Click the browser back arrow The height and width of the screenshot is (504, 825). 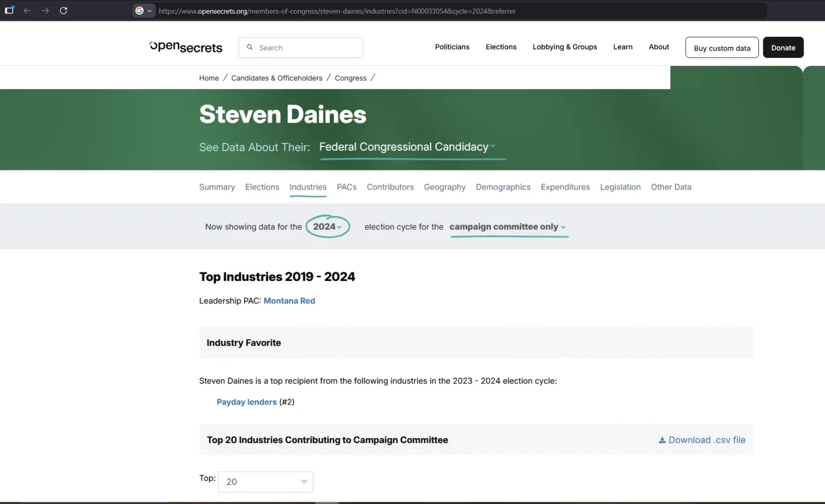tap(27, 10)
